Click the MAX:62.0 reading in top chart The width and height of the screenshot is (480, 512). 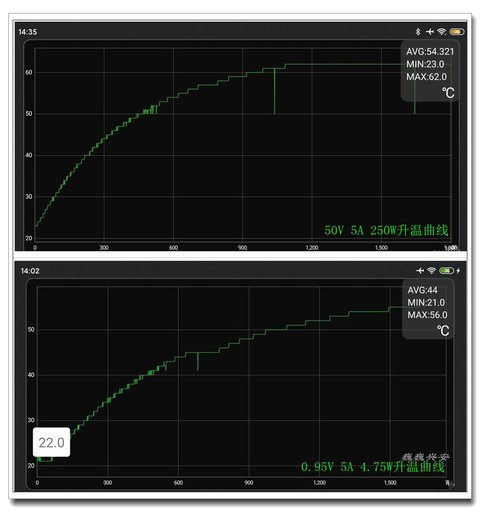click(426, 77)
